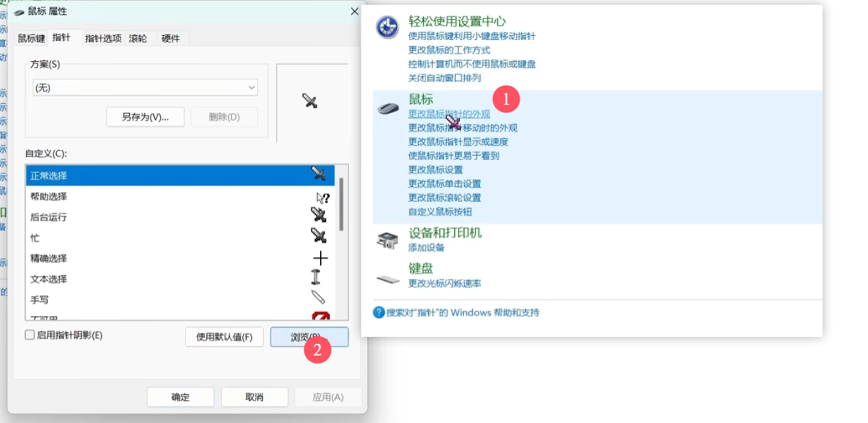The image size is (868, 423).
Task: Click the mouse icon in dialog title bar
Action: click(19, 12)
